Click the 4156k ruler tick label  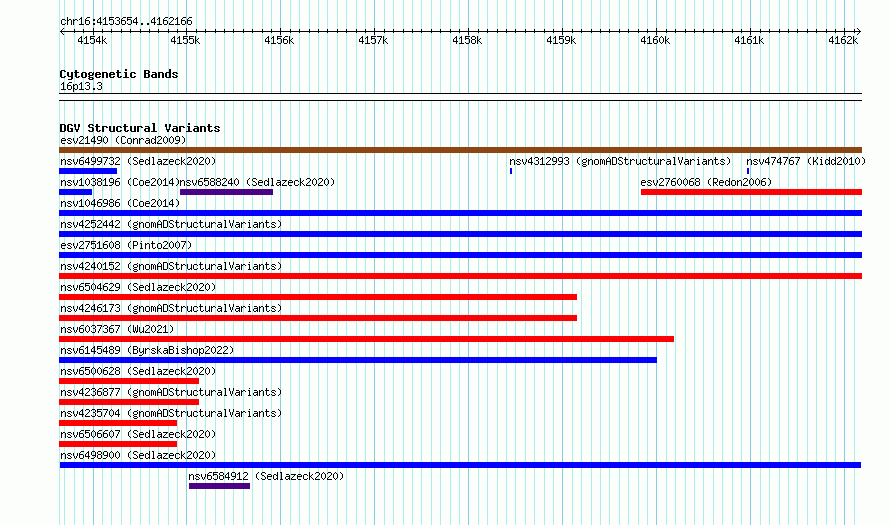(x=279, y=40)
